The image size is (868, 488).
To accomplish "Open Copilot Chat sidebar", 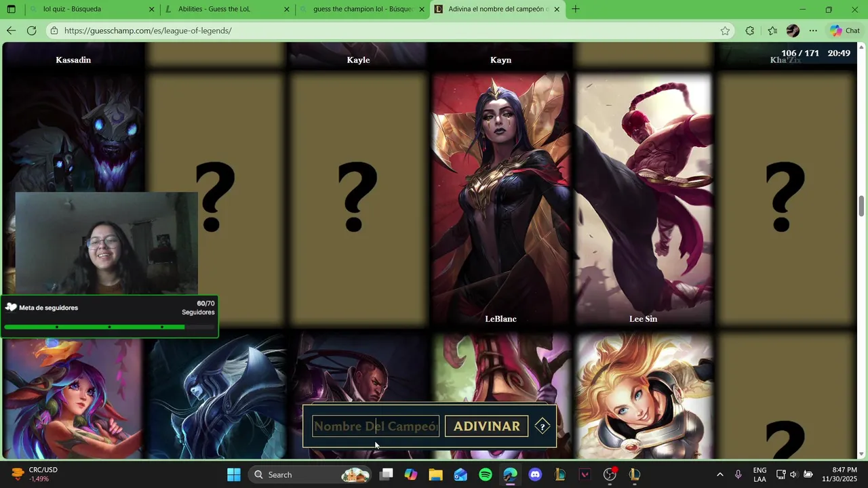I will (844, 30).
